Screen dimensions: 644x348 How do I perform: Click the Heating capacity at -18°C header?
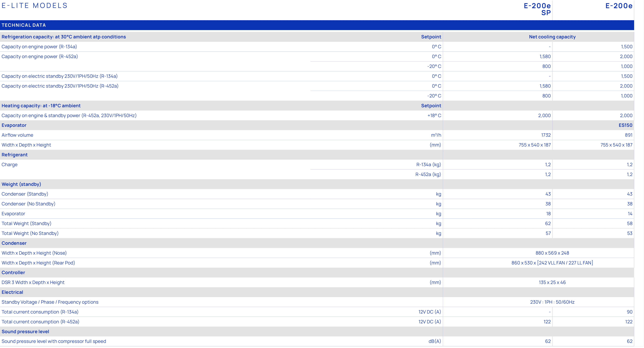tap(41, 106)
